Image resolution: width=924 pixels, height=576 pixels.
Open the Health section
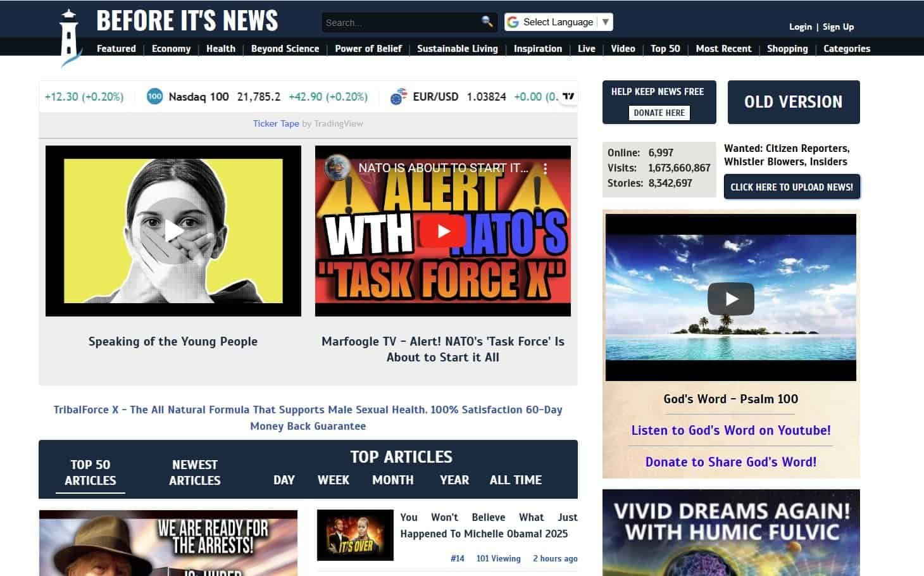click(221, 49)
